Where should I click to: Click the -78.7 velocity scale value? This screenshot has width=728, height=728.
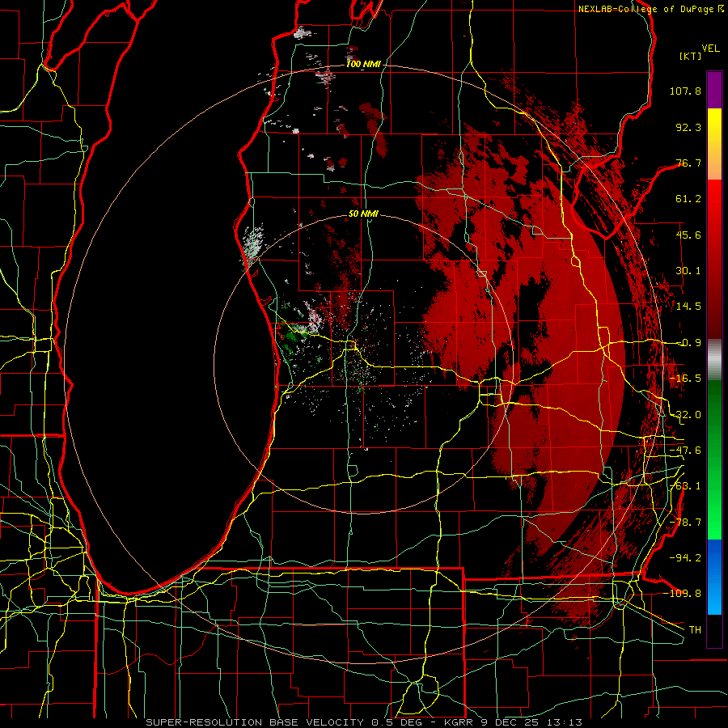coord(685,522)
